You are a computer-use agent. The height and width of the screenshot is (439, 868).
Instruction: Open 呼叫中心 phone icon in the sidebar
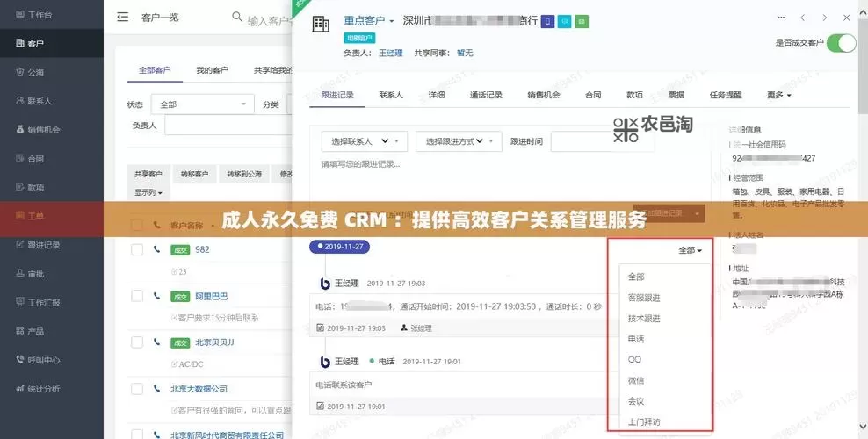[20, 359]
